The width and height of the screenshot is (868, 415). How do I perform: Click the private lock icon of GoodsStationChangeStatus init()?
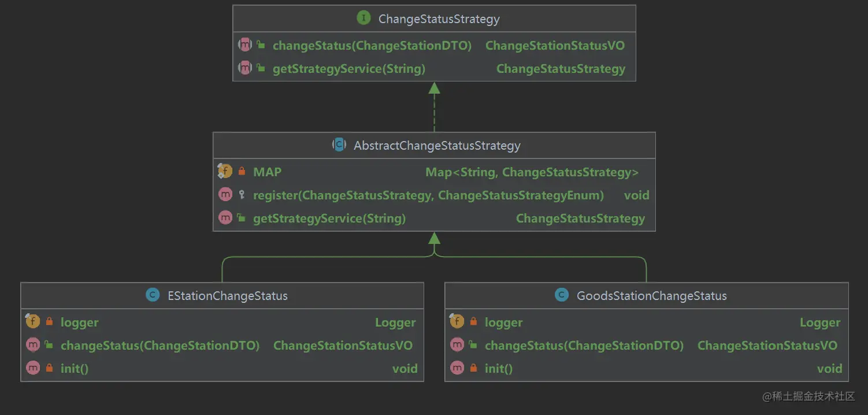473,368
